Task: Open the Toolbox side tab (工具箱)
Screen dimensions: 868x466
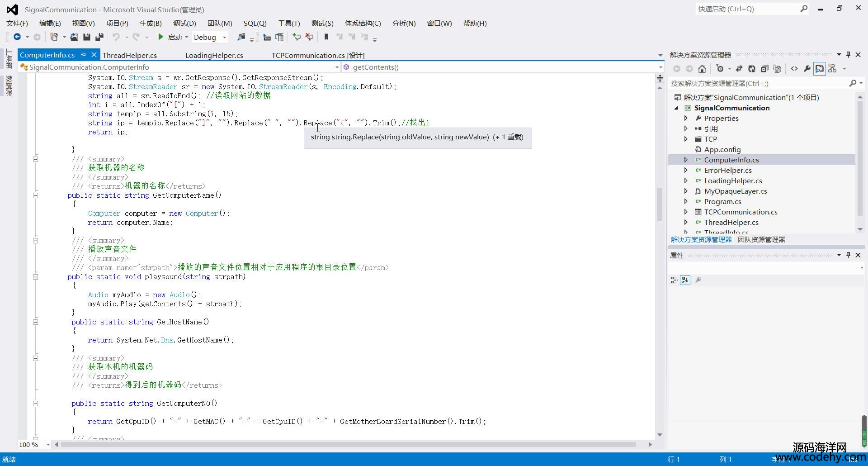Action: point(9,59)
